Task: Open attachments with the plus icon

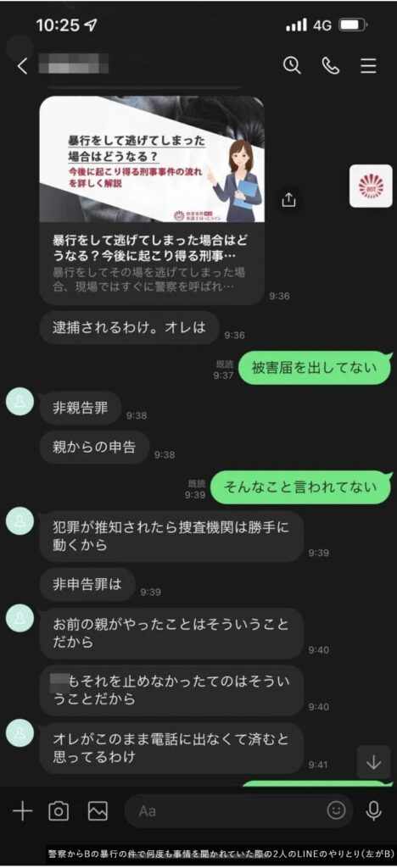Action: click(23, 811)
